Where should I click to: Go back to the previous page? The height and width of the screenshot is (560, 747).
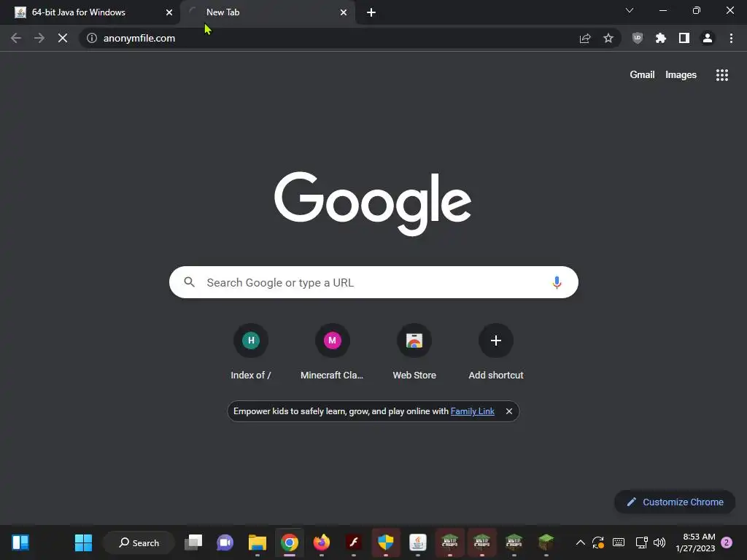tap(16, 38)
